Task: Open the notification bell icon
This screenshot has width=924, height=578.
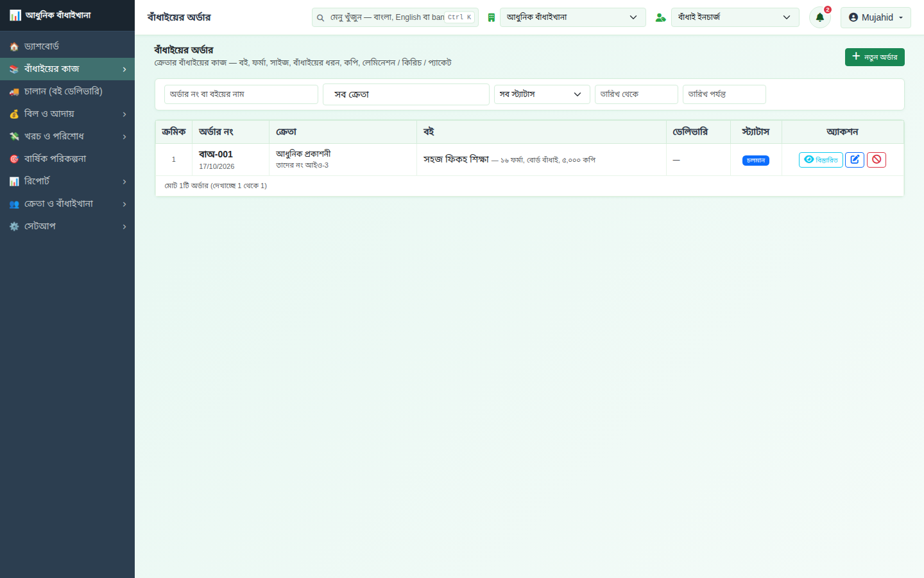Action: (819, 17)
